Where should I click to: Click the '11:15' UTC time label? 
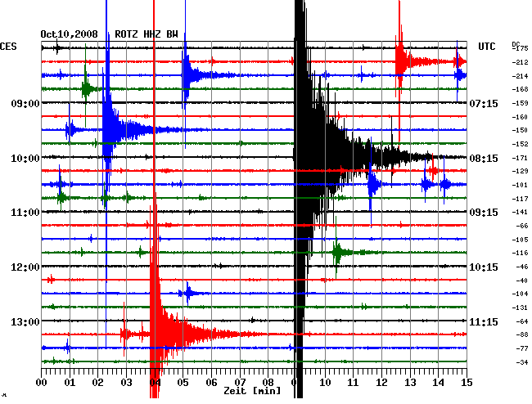click(484, 321)
